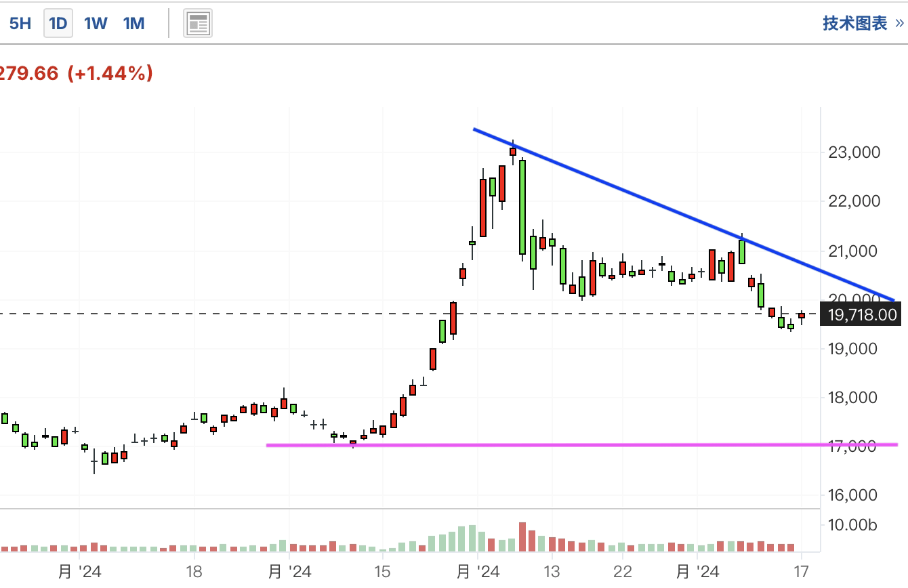The width and height of the screenshot is (908, 588).
Task: Click the 16,000 price axis label
Action: pyautogui.click(x=854, y=495)
